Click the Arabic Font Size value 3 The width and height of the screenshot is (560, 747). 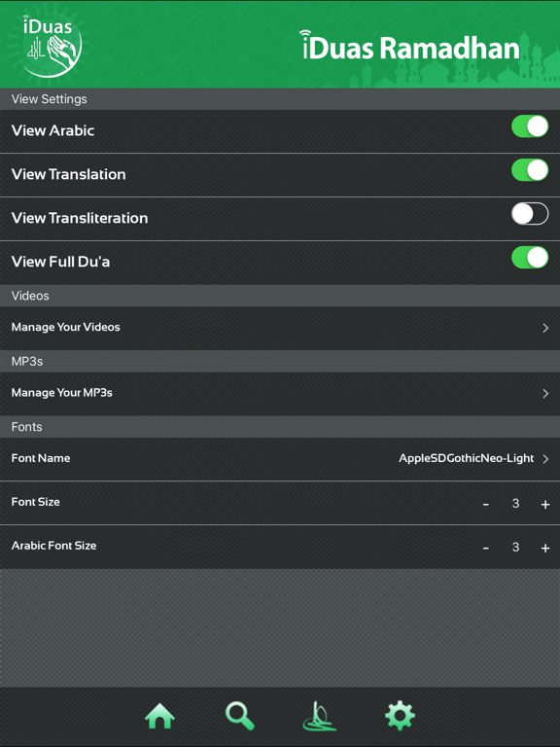click(515, 547)
